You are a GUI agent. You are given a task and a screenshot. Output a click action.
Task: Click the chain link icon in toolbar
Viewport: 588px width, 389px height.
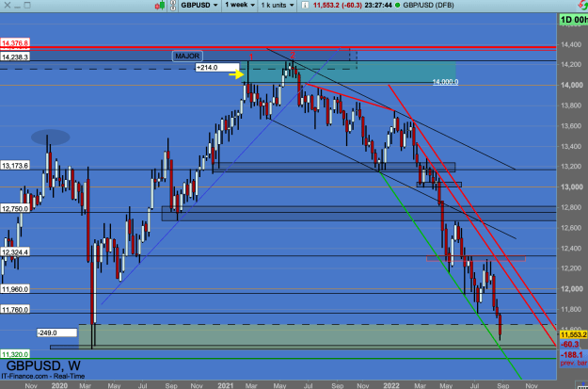pos(173,6)
